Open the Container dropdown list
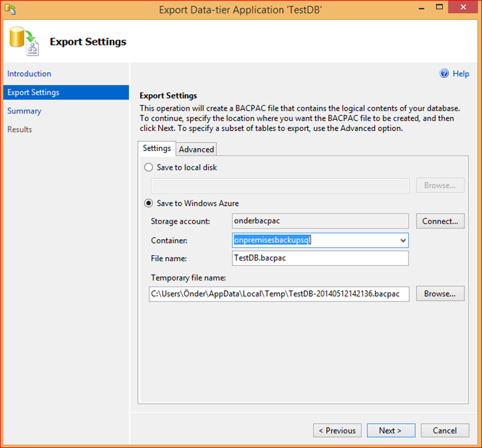Viewport: 482px width, 448px height. click(x=403, y=240)
